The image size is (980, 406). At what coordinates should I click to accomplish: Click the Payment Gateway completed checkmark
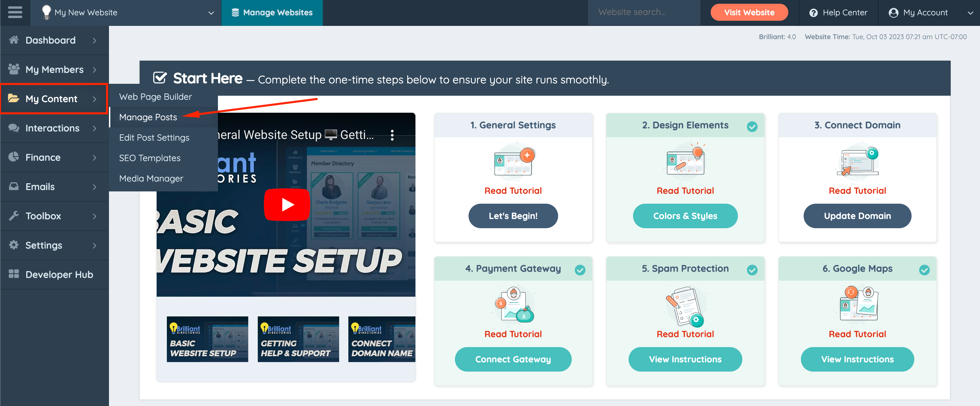pos(580,270)
